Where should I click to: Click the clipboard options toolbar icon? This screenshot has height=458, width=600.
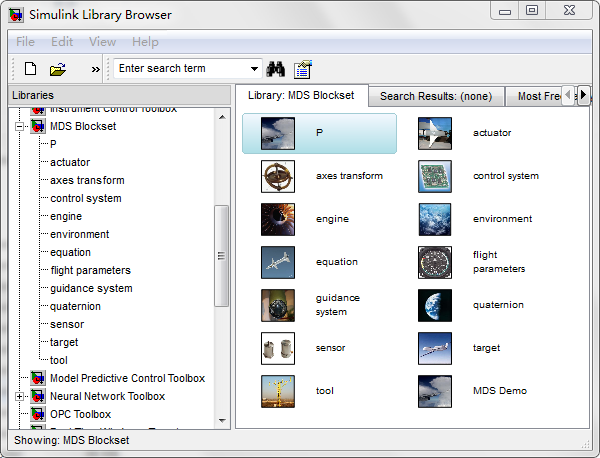click(303, 69)
